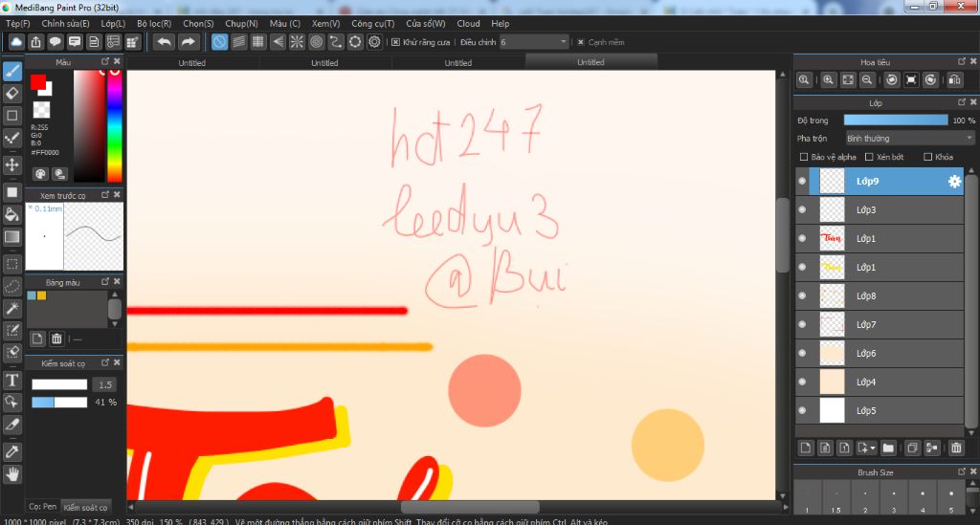Hide the Lớp8 layer
Viewport: 980px width, 525px height.
point(803,295)
